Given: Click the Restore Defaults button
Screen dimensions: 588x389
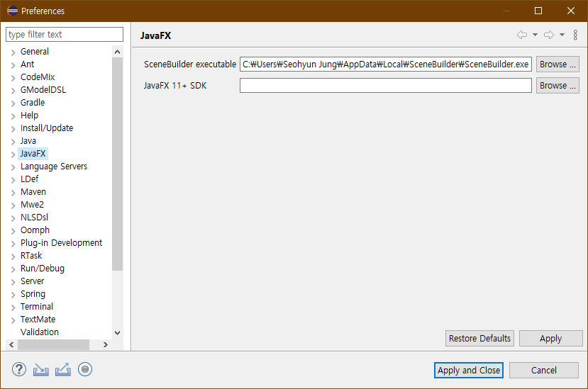Looking at the screenshot, I should click(479, 339).
